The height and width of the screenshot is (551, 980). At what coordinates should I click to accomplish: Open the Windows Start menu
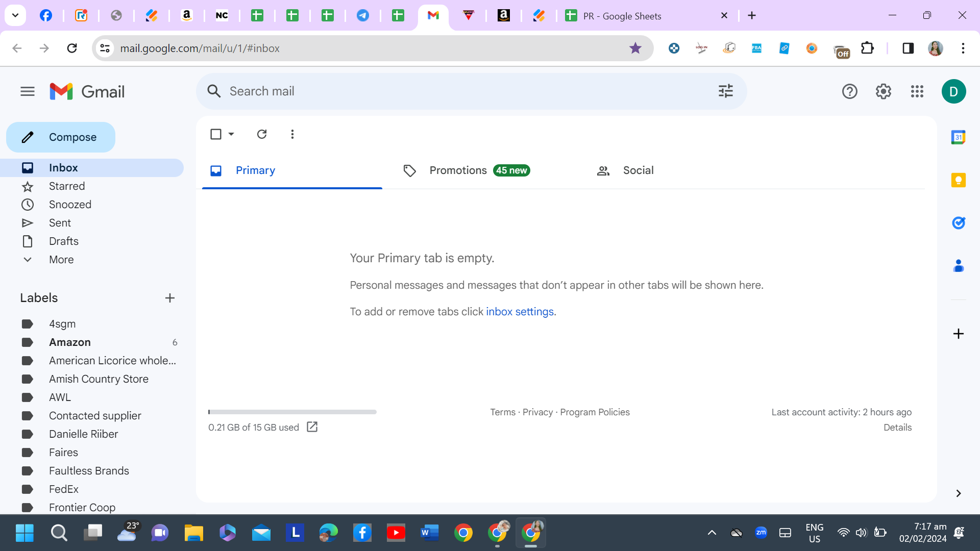pos(24,533)
